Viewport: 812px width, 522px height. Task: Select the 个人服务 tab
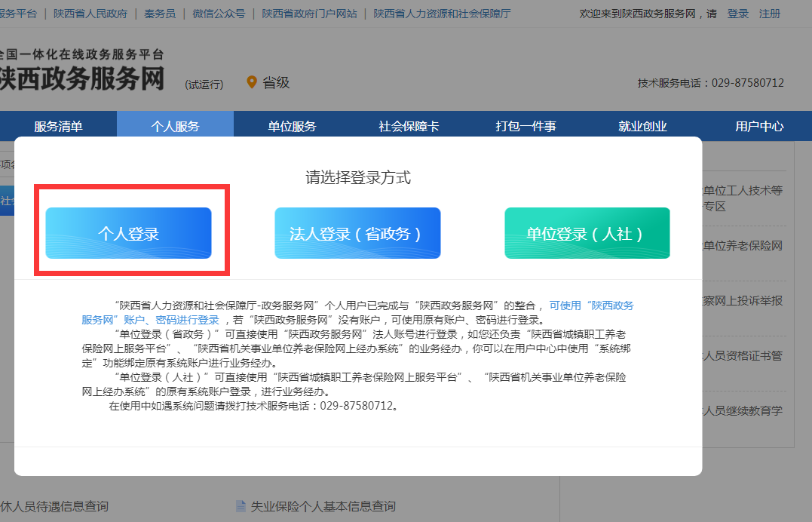174,125
